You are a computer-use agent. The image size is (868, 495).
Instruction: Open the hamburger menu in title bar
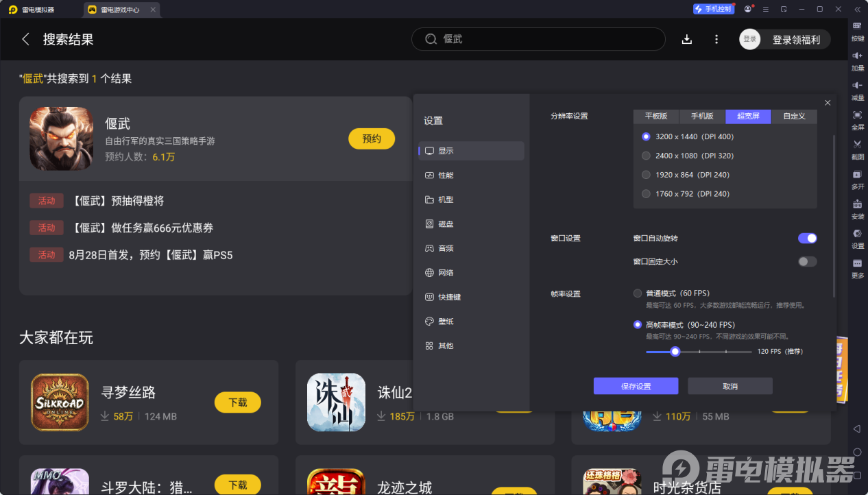coord(765,9)
